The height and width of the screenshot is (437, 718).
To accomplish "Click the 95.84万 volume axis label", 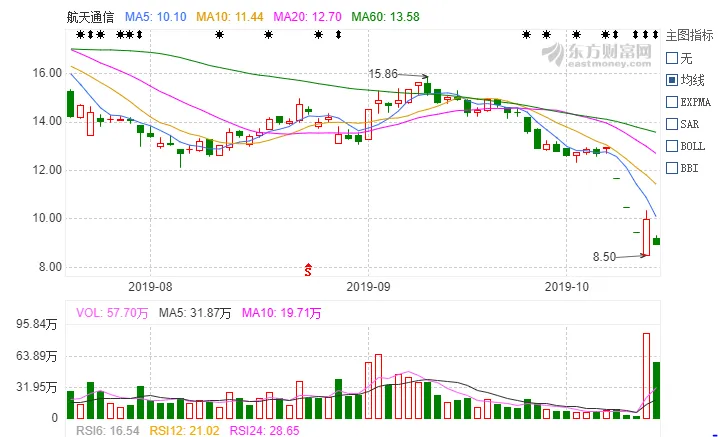I will 37,324.
